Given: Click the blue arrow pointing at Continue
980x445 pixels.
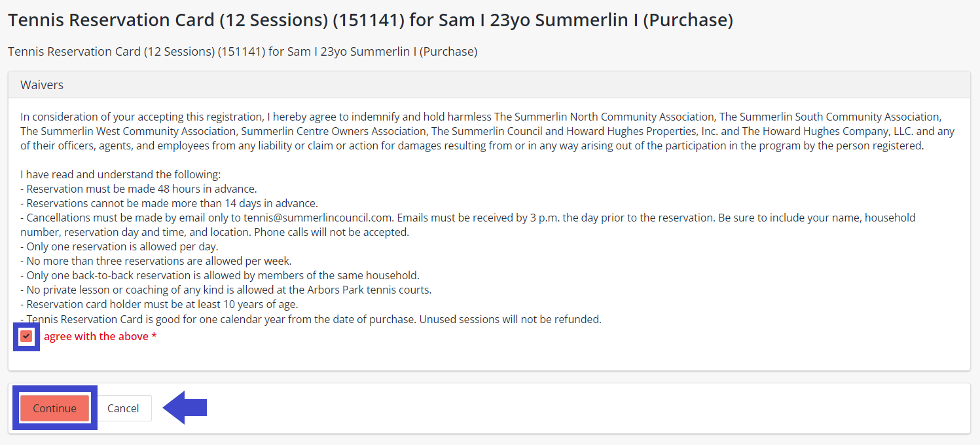Looking at the screenshot, I should (185, 408).
